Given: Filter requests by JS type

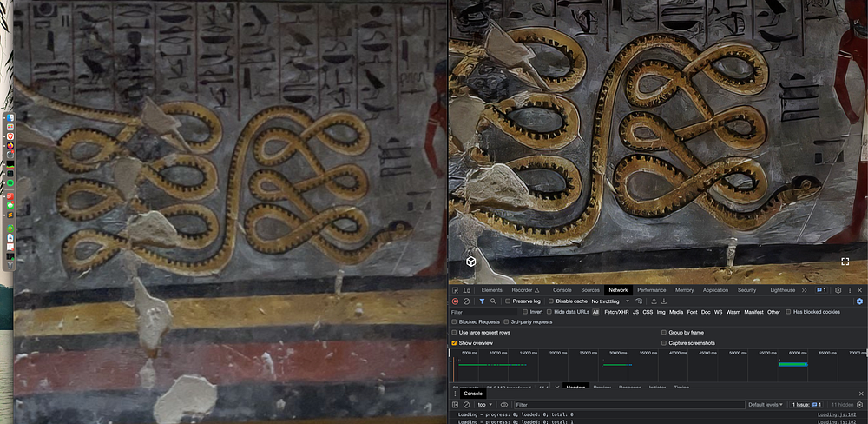Looking at the screenshot, I should (635, 312).
